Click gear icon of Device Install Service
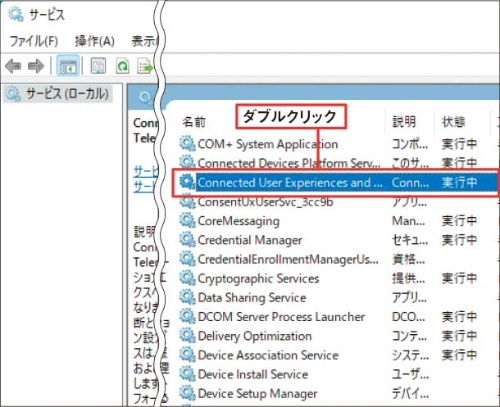Image resolution: width=500 pixels, height=407 pixels. point(187,374)
